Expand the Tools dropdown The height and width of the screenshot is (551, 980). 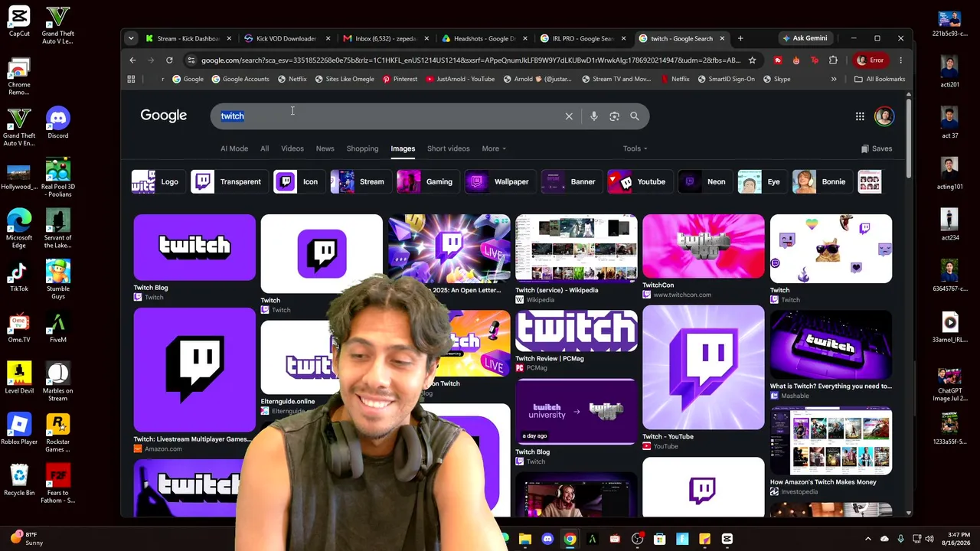click(x=635, y=148)
